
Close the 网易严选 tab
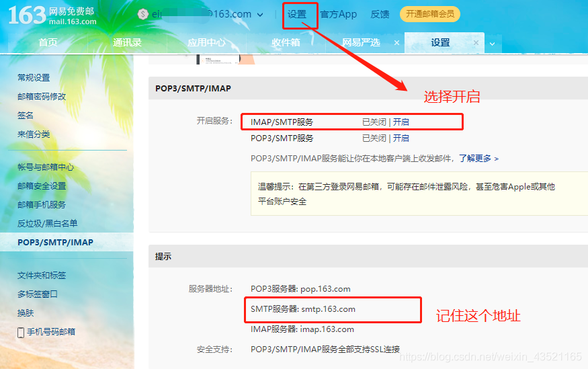(x=396, y=43)
